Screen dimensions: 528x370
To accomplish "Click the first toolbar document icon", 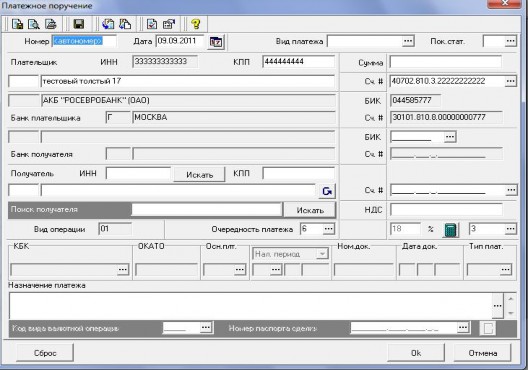I will [18, 24].
